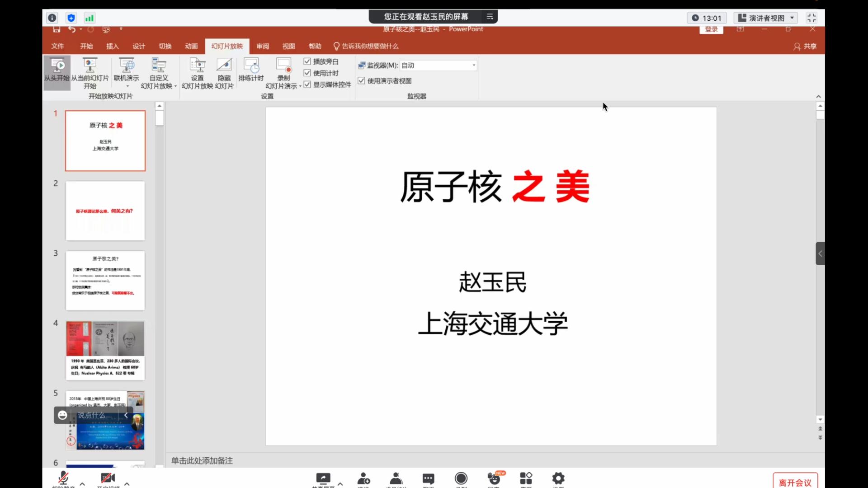Switch to the 帮助 (Help) tab
Image resolution: width=868 pixels, height=488 pixels.
pos(315,46)
